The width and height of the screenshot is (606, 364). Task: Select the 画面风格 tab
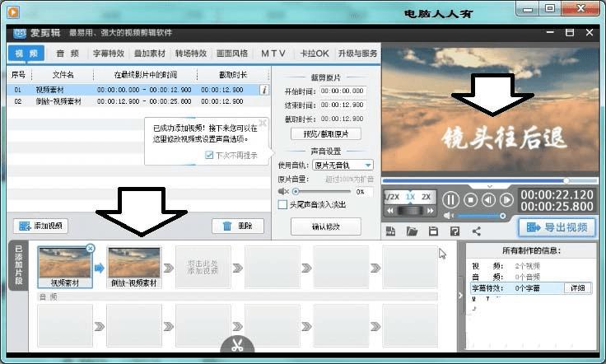click(x=232, y=54)
